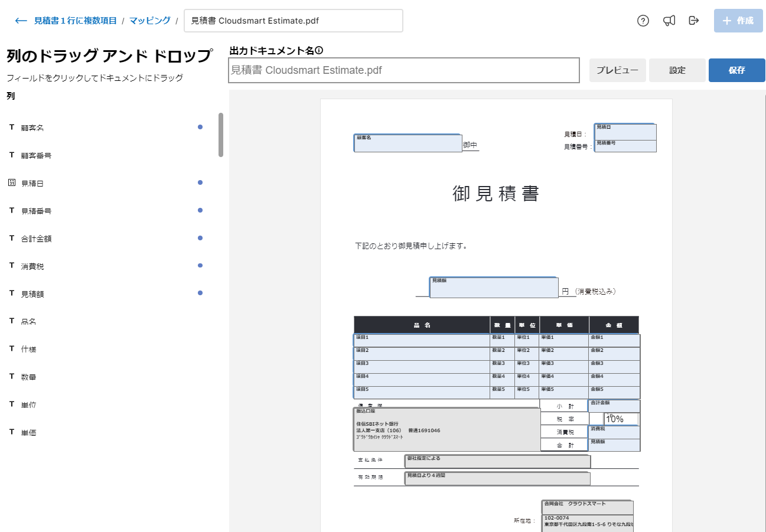The image size is (766, 532).
Task: Click the T icon of 合計金額 column
Action: (11, 238)
